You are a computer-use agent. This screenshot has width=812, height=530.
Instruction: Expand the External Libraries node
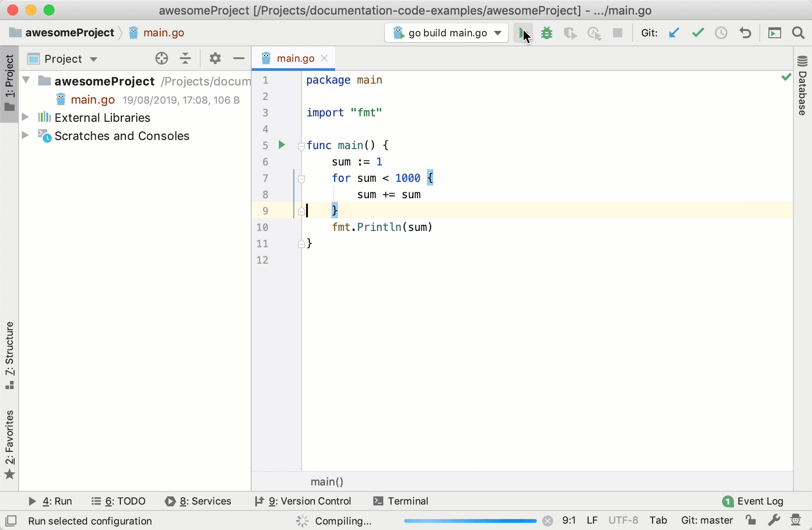tap(26, 117)
